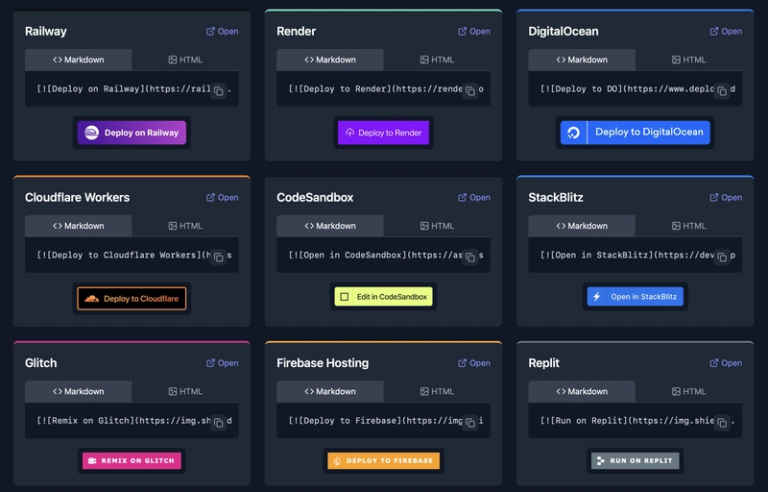The image size is (768, 492).
Task: Open the Replit card link
Action: 726,363
